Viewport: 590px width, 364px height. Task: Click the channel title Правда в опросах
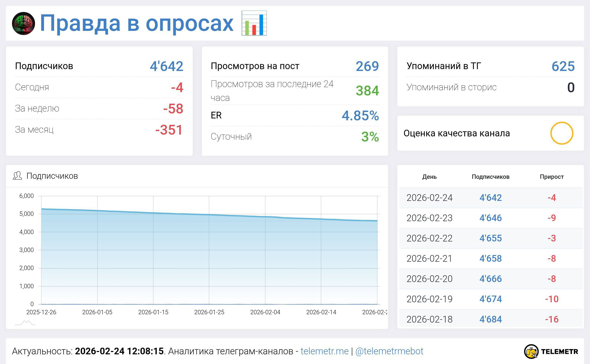[136, 23]
